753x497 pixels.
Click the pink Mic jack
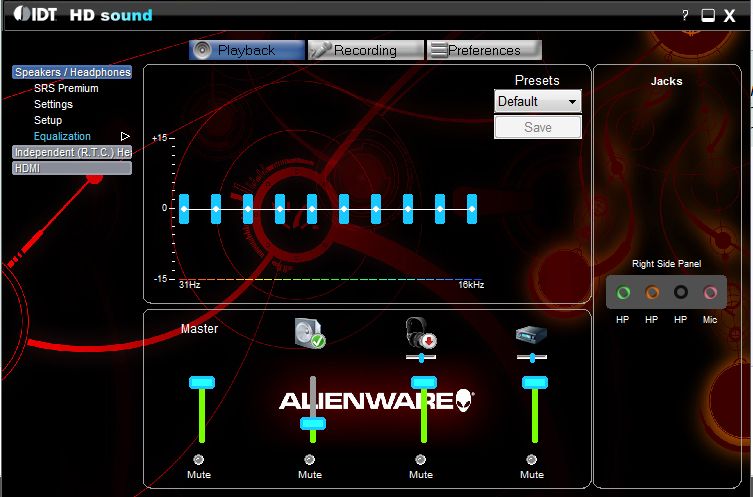[x=710, y=292]
